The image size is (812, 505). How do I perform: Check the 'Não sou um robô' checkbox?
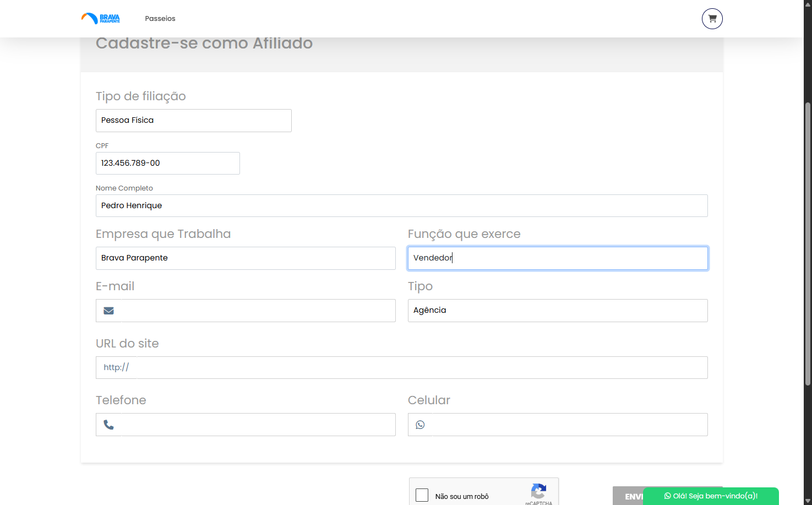point(422,495)
